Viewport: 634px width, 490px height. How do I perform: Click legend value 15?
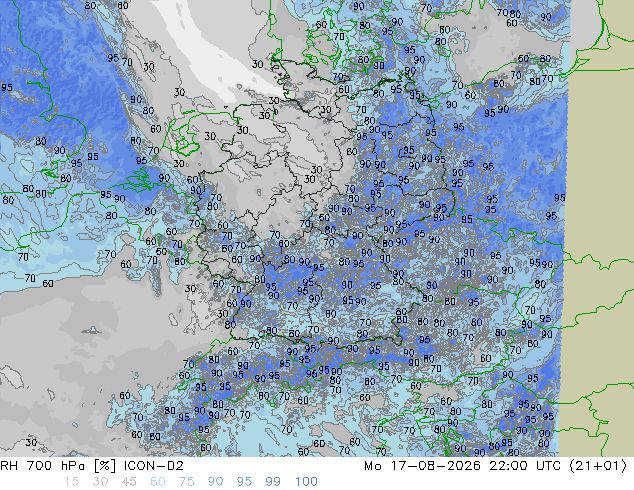(x=71, y=482)
